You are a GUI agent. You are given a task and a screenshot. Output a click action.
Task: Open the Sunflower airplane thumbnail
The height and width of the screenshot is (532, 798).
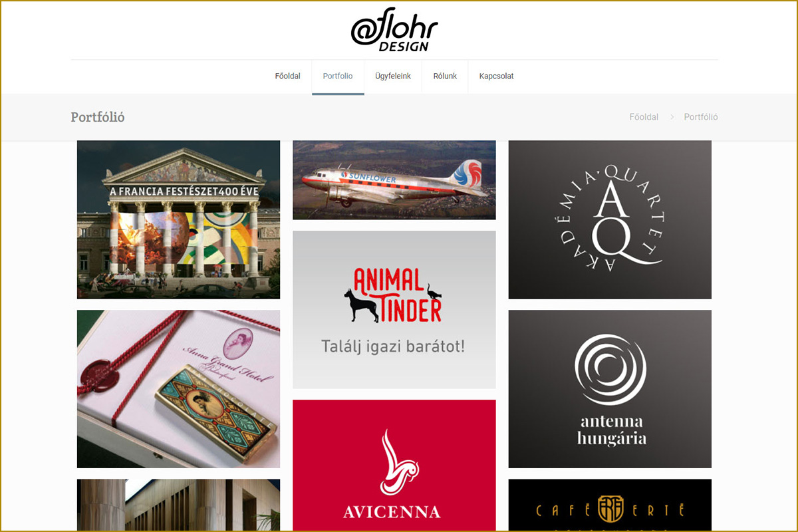[394, 180]
